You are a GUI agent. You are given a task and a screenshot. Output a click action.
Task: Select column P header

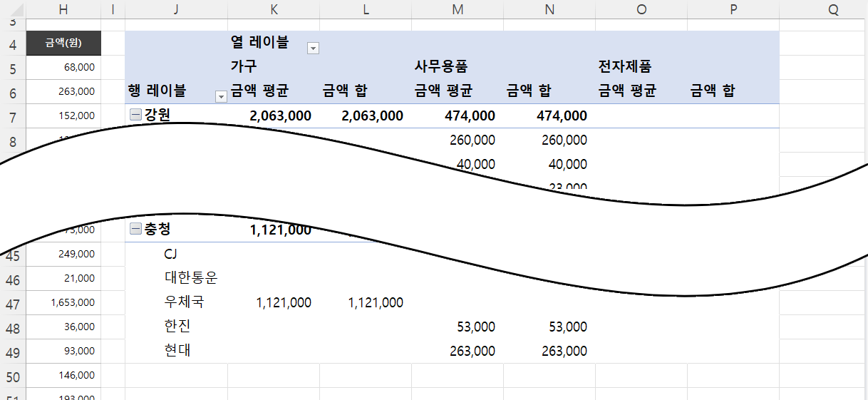pyautogui.click(x=733, y=9)
